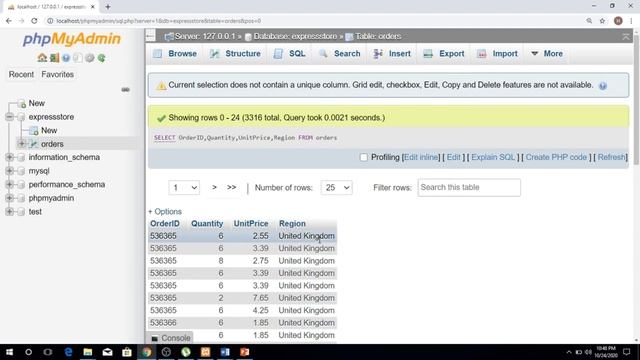Click the Filter rows search box
Viewport: 640px width, 360px height.
469,187
